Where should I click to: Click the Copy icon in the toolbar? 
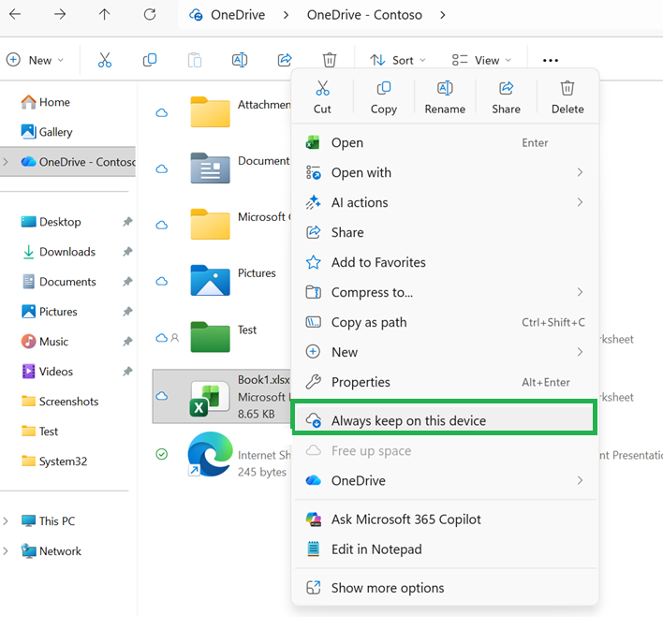(x=150, y=60)
